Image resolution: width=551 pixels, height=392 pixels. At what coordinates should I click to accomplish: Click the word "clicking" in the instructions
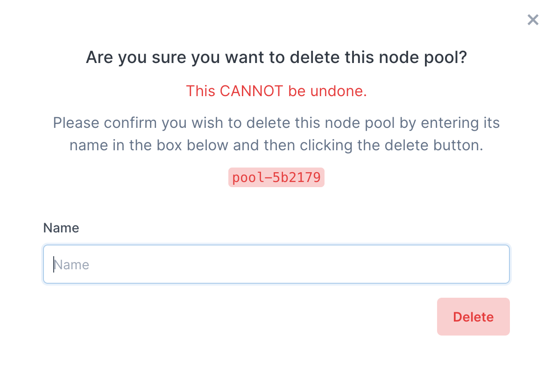(326, 145)
